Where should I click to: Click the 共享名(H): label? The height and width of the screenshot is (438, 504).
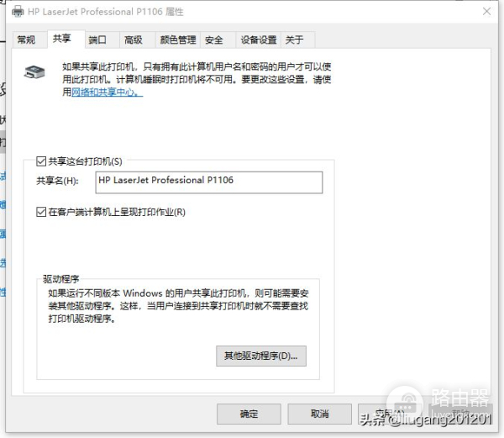tap(57, 181)
